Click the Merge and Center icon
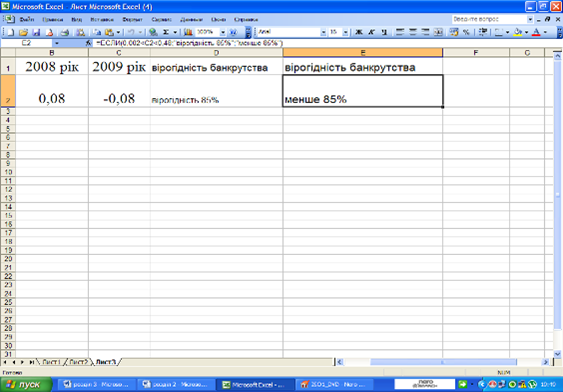The image size is (563, 392). pos(438,32)
